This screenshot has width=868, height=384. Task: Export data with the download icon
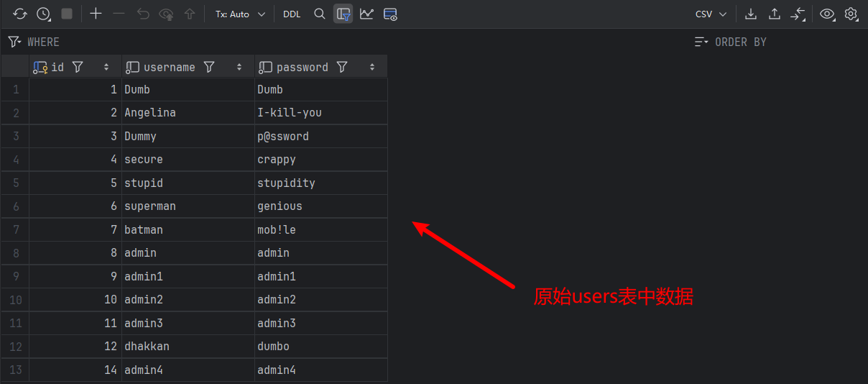pos(750,14)
